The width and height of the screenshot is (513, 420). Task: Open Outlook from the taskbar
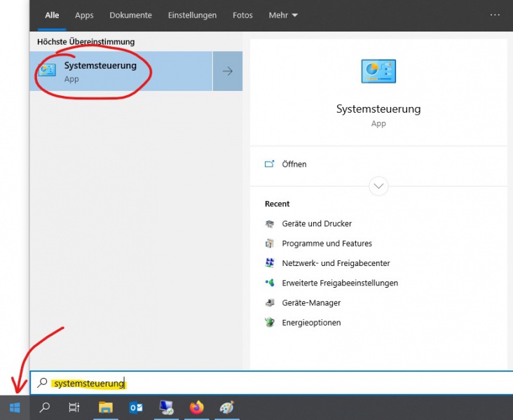tap(136, 407)
